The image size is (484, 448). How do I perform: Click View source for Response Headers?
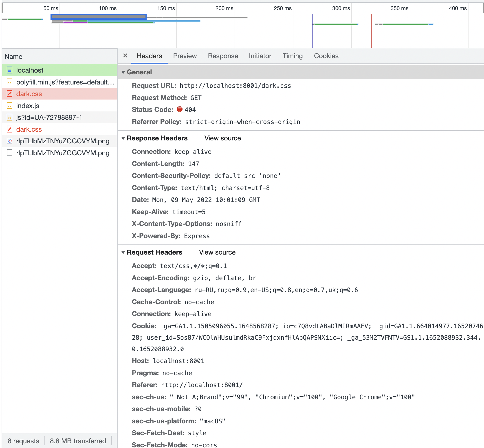click(222, 138)
